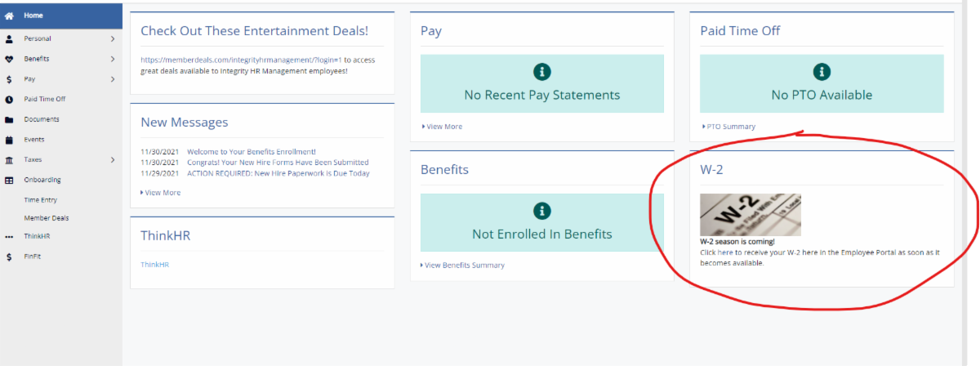Click the Taxes bank building icon

pos(9,160)
